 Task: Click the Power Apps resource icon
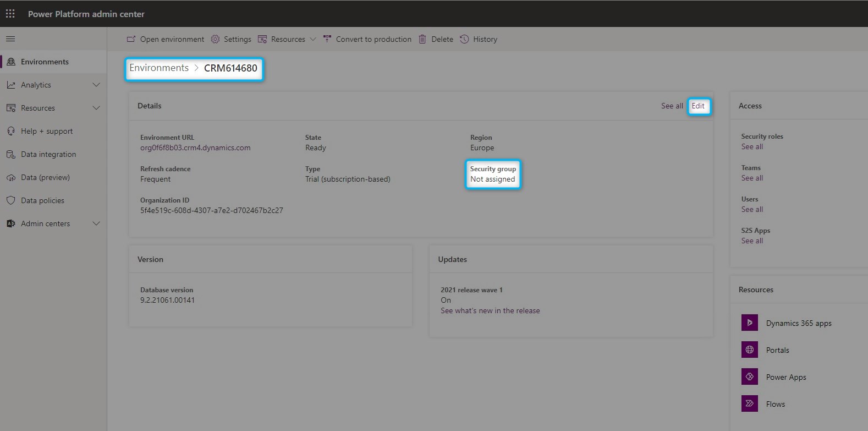pos(749,377)
